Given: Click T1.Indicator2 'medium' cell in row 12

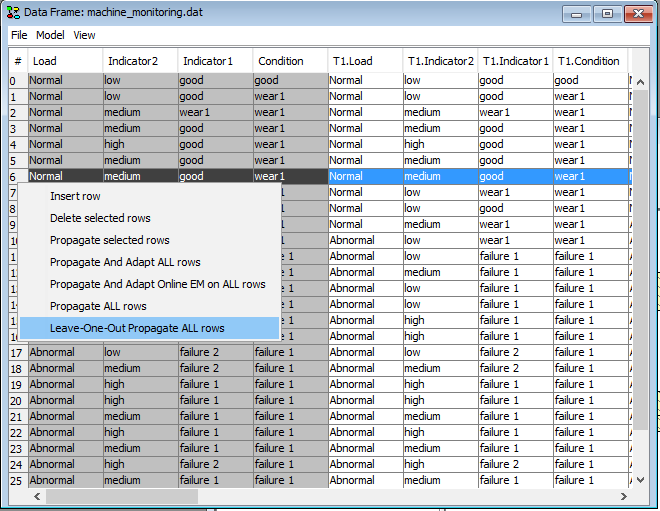Looking at the screenshot, I should click(441, 272).
